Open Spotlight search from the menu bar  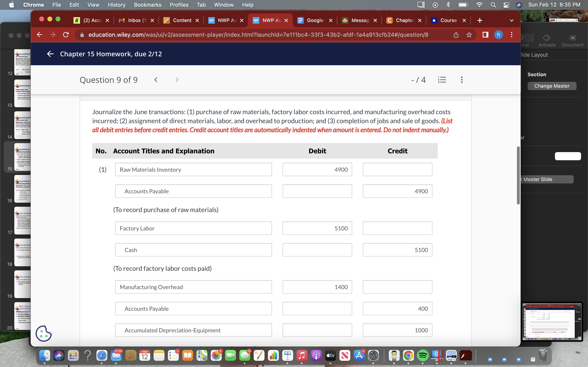pos(493,5)
